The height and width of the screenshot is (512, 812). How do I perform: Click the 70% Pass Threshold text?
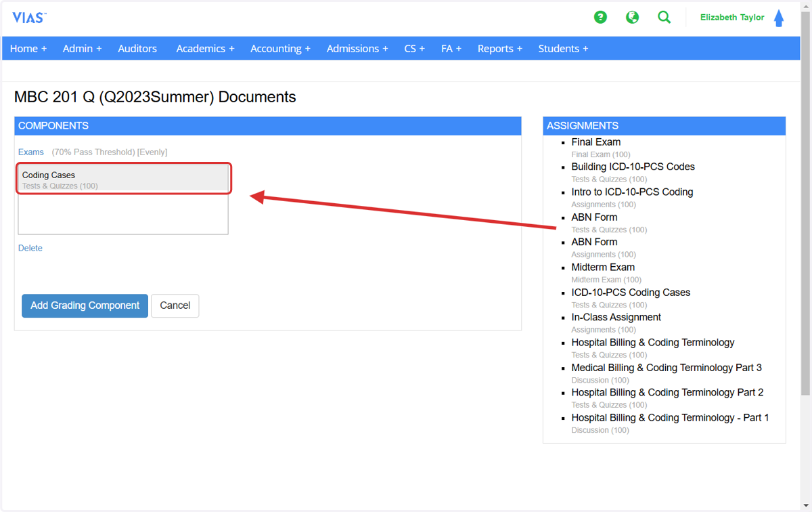(x=94, y=152)
